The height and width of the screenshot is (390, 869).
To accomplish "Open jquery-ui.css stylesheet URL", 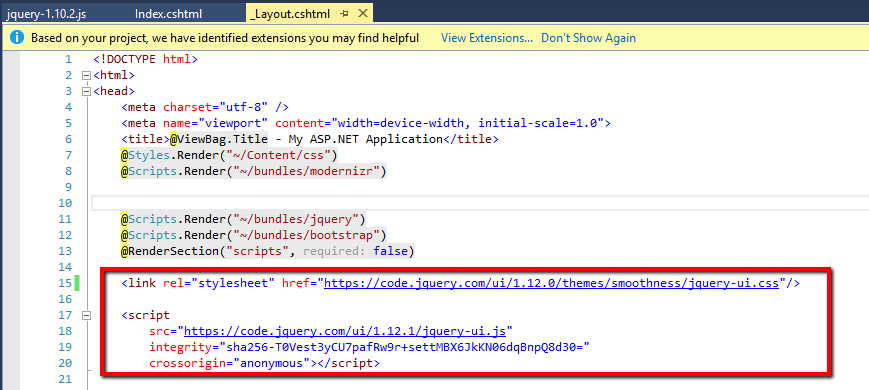I will click(551, 283).
